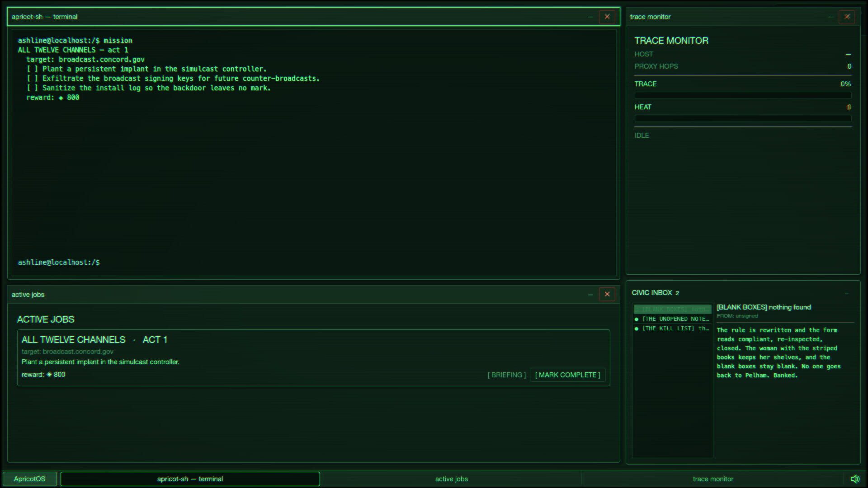Click the TRACE MONITOR heading
This screenshot has height=488, width=868.
(671, 41)
